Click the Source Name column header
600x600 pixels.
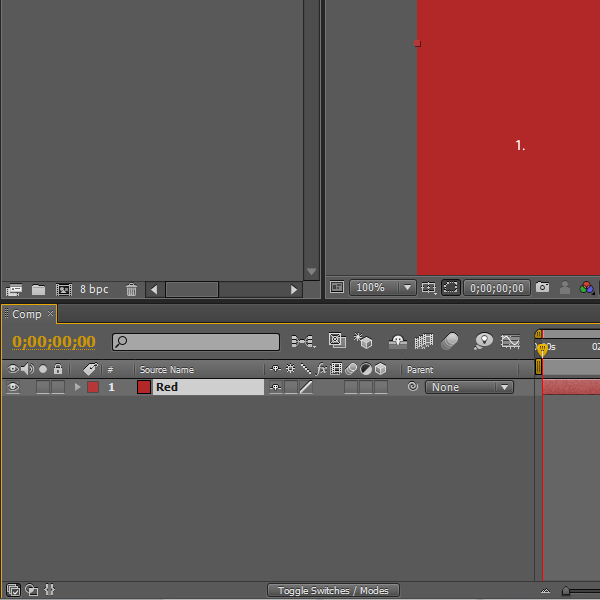coord(166,370)
